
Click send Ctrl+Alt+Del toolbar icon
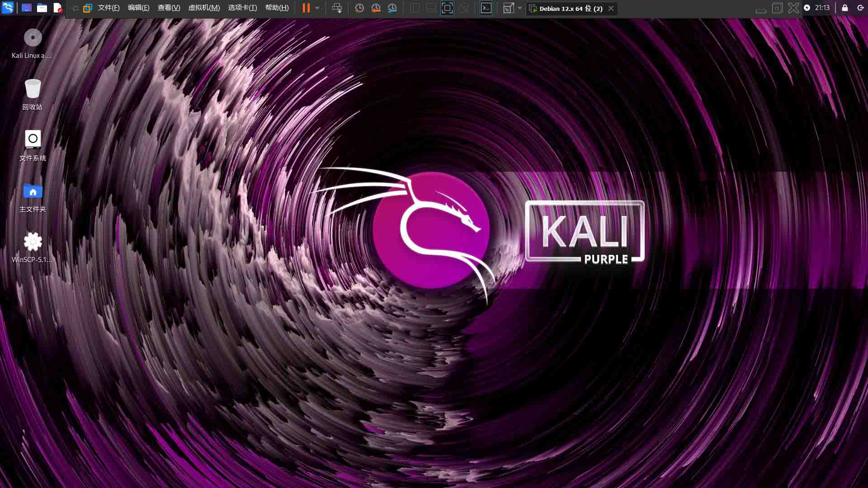337,8
